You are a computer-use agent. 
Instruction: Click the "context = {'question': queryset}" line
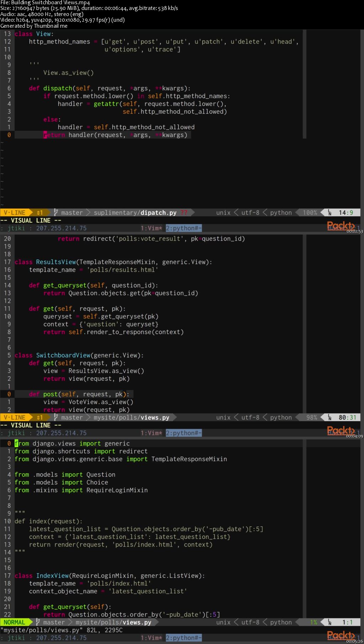[101, 324]
